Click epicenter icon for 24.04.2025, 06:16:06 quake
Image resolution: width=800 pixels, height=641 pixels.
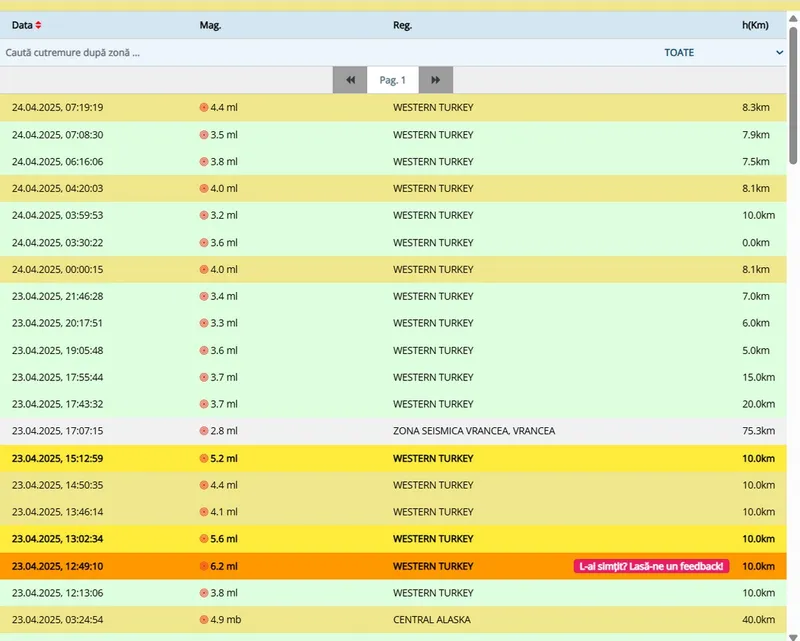[x=204, y=161]
